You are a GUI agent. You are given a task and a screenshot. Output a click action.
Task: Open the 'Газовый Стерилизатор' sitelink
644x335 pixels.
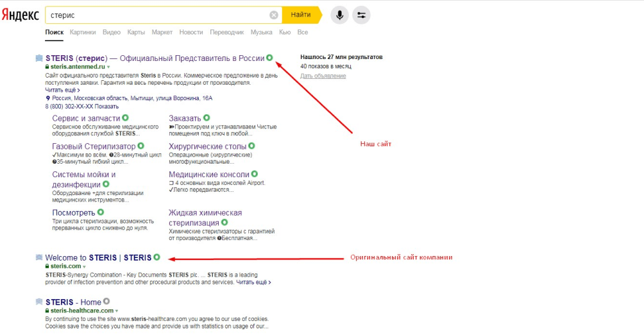click(x=94, y=146)
